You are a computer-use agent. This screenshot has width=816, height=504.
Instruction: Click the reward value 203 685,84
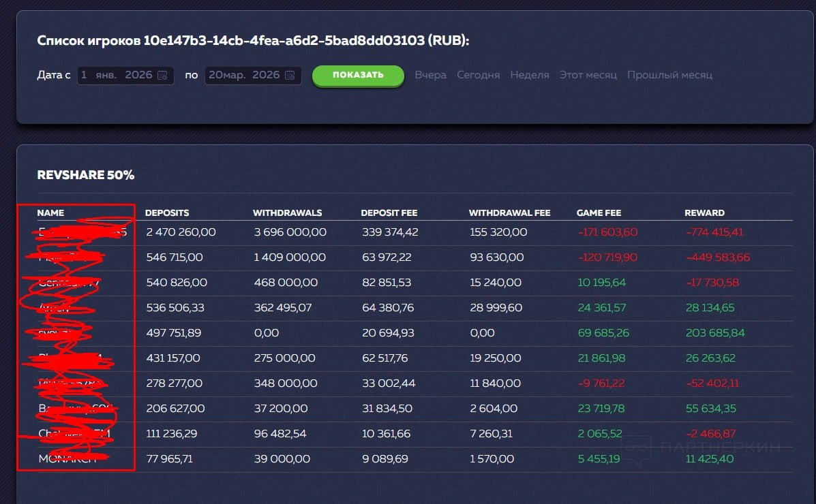tap(715, 333)
